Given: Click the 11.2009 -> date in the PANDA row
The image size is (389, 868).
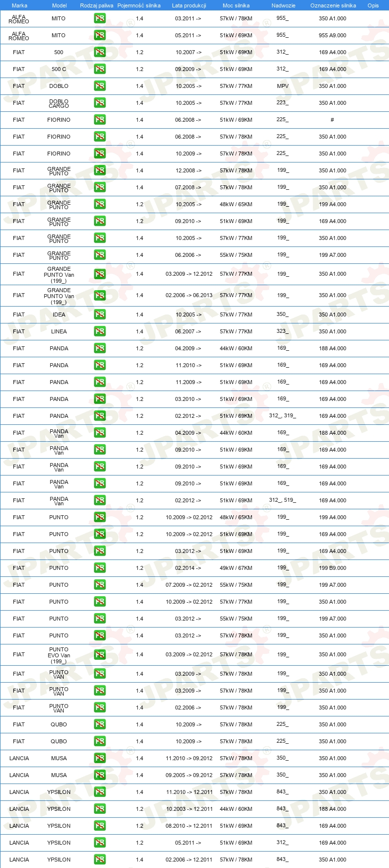Looking at the screenshot, I should 189,382.
